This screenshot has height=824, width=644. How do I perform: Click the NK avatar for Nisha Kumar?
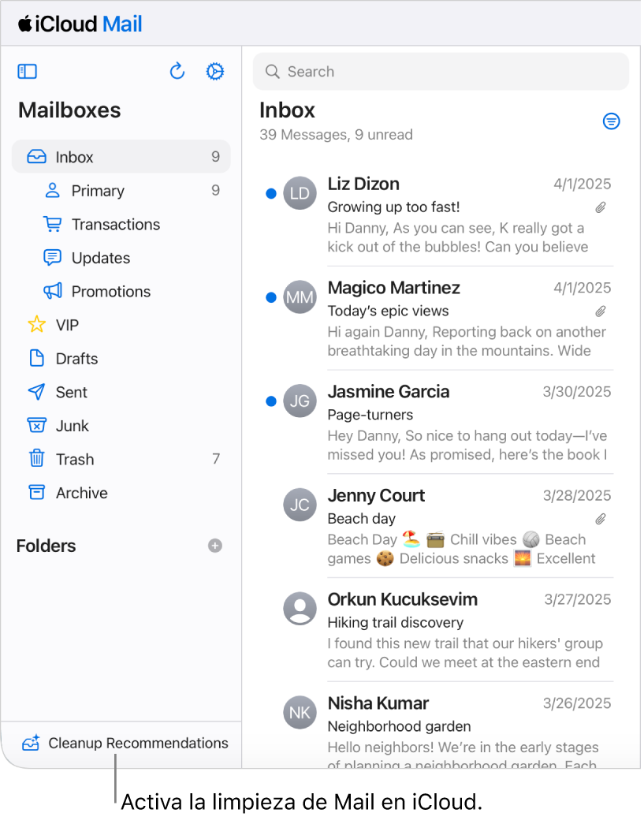click(x=300, y=713)
